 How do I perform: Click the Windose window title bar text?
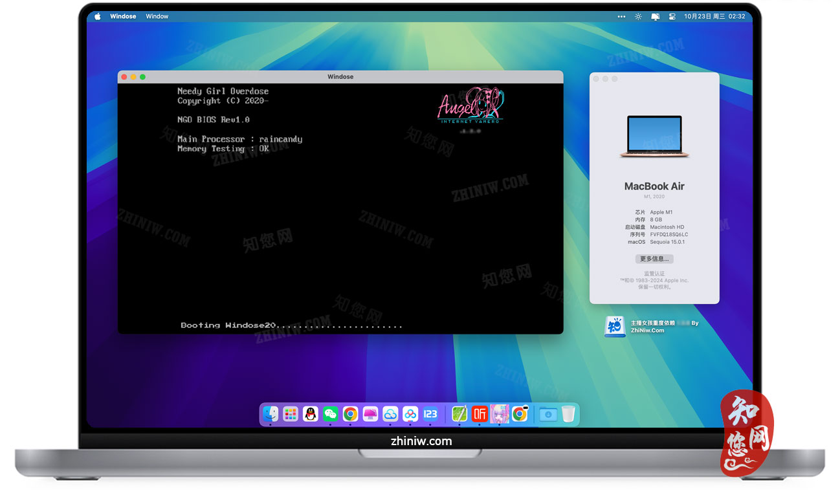[340, 76]
